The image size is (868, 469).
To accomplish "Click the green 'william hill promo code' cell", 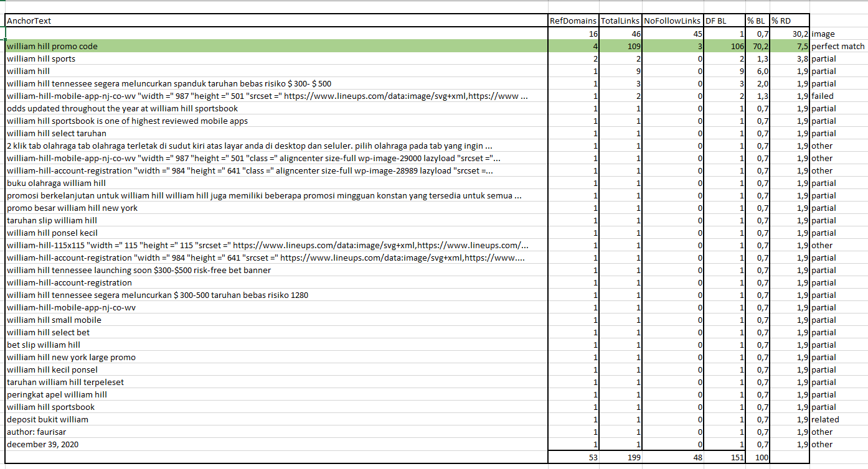I will (276, 46).
